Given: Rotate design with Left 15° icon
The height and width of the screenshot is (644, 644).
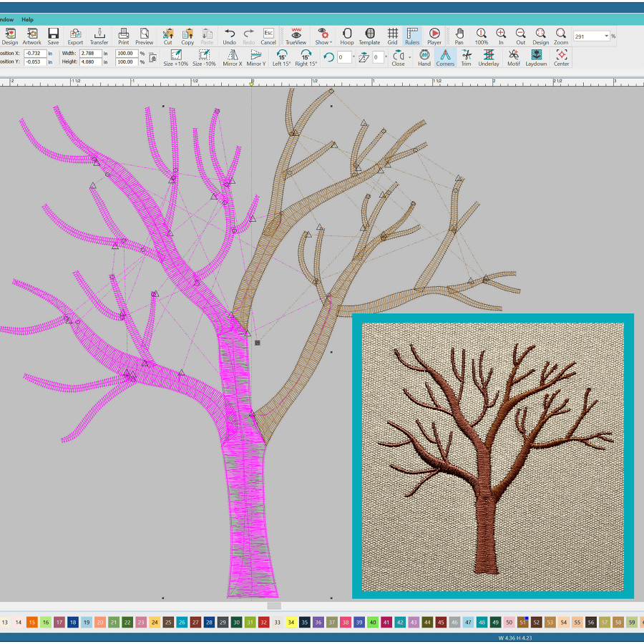Looking at the screenshot, I should [281, 58].
